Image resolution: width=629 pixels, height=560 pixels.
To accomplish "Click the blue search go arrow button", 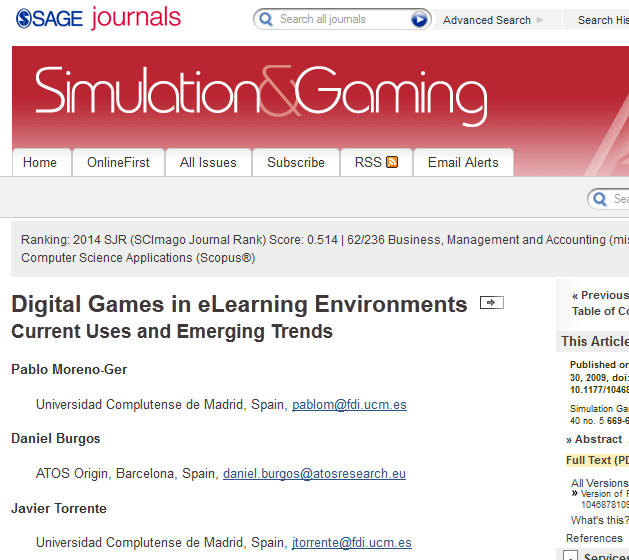I will coord(420,19).
